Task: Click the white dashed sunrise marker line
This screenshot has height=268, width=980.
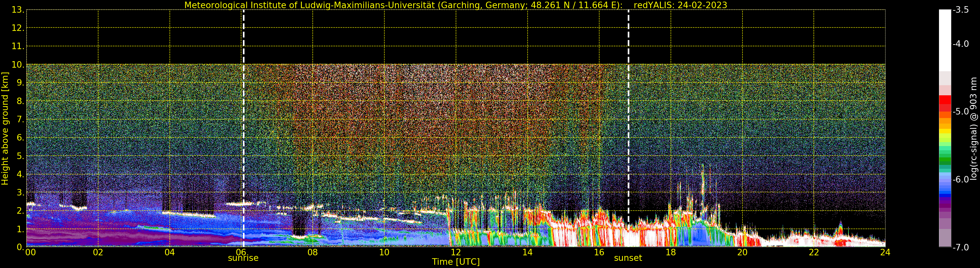Action: pyautogui.click(x=244, y=128)
